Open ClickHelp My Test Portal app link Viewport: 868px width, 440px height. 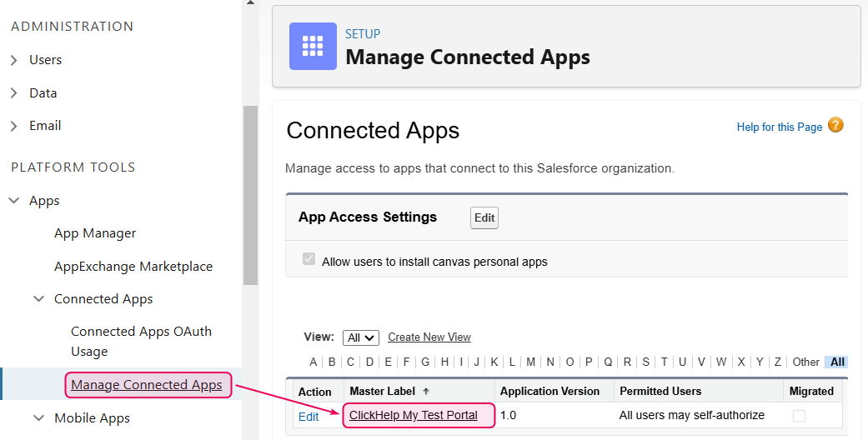[x=414, y=415]
